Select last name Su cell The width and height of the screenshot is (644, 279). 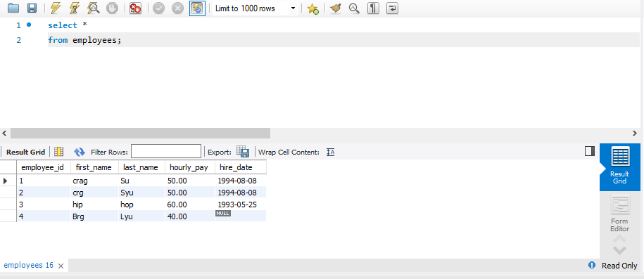pyautogui.click(x=141, y=181)
